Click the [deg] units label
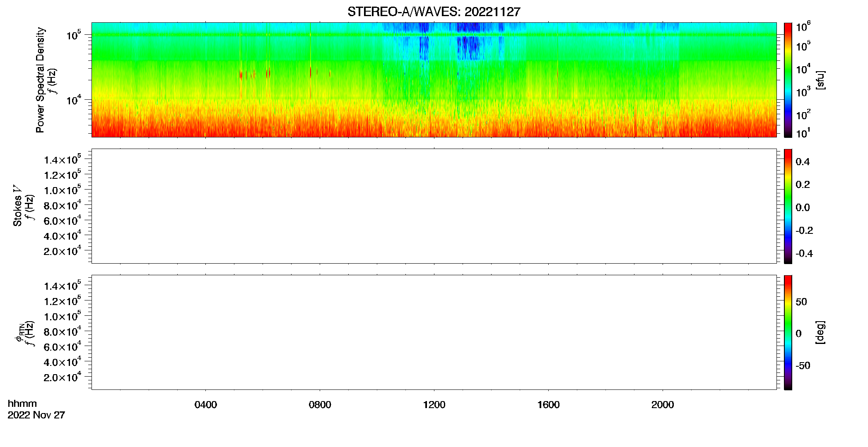Image resolution: width=868 pixels, height=447 pixels. point(820,332)
